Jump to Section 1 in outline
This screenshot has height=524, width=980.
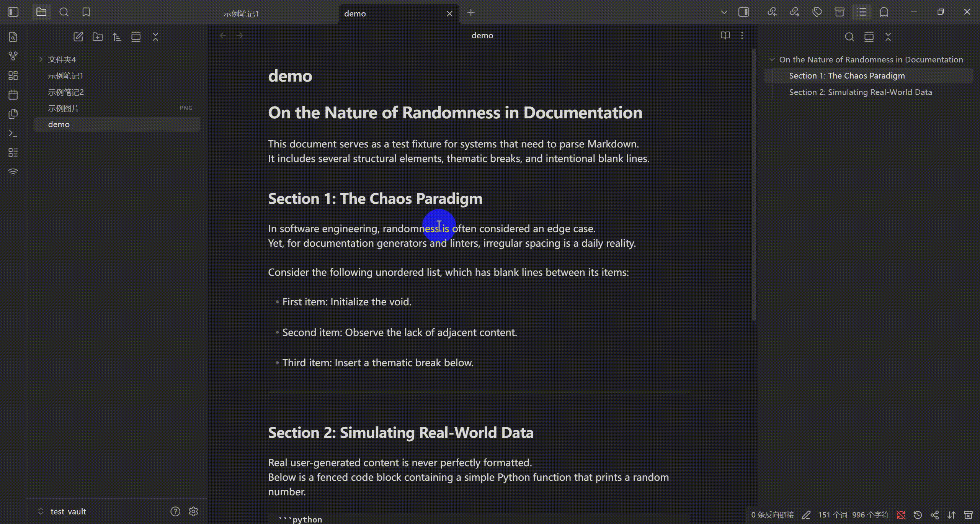point(869,76)
